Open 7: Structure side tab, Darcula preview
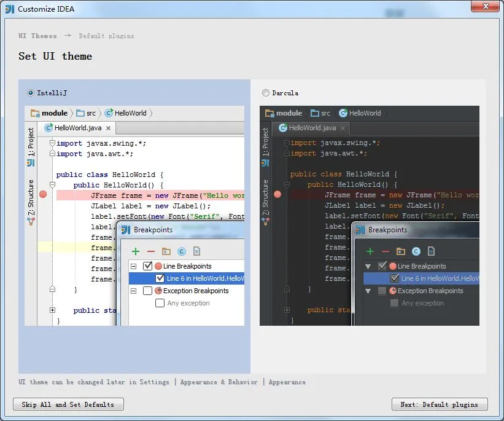The image size is (504, 421). tap(265, 197)
